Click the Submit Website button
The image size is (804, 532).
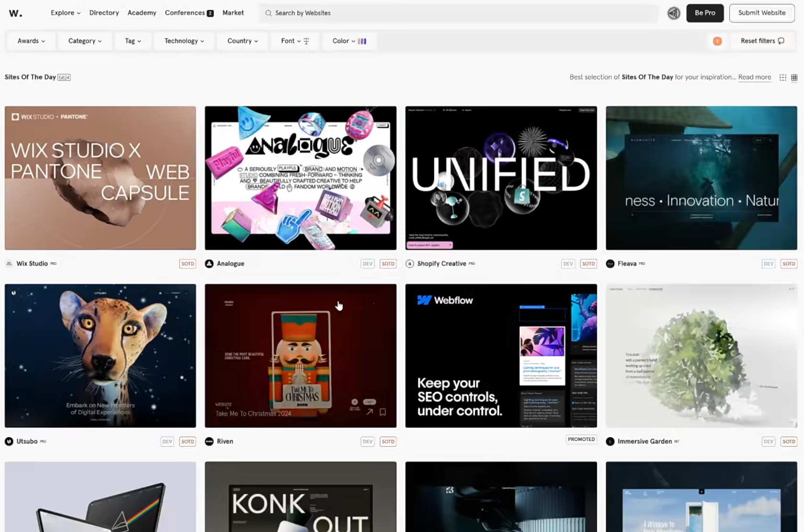pyautogui.click(x=762, y=13)
